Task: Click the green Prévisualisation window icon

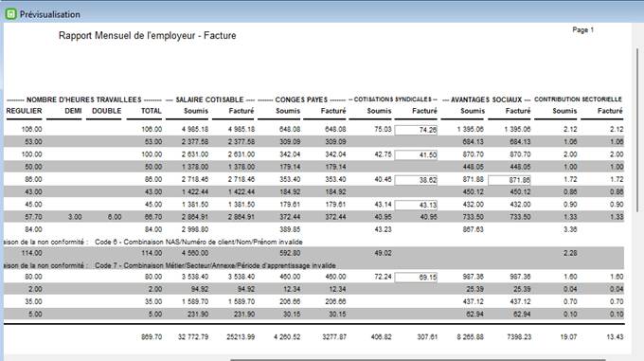Action: [10, 14]
